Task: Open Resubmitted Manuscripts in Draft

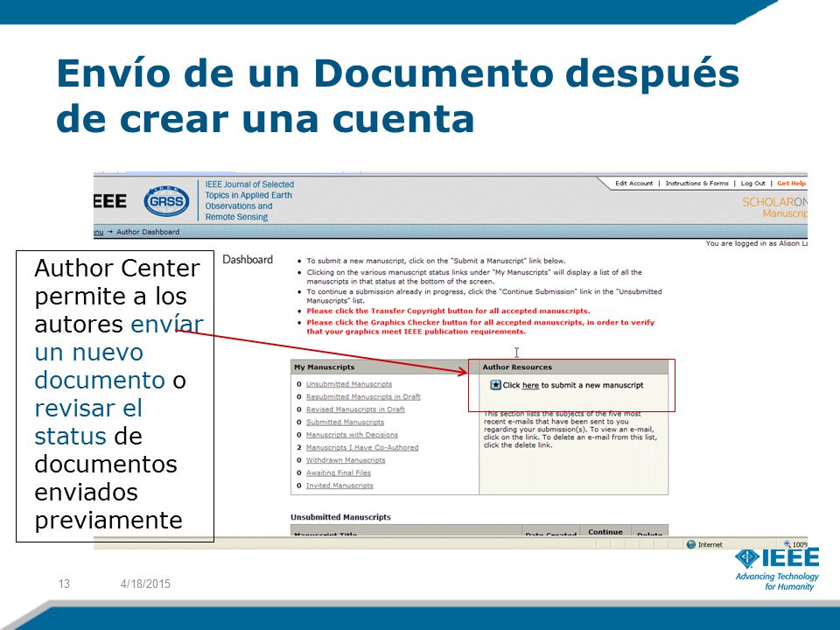Action: [x=363, y=397]
